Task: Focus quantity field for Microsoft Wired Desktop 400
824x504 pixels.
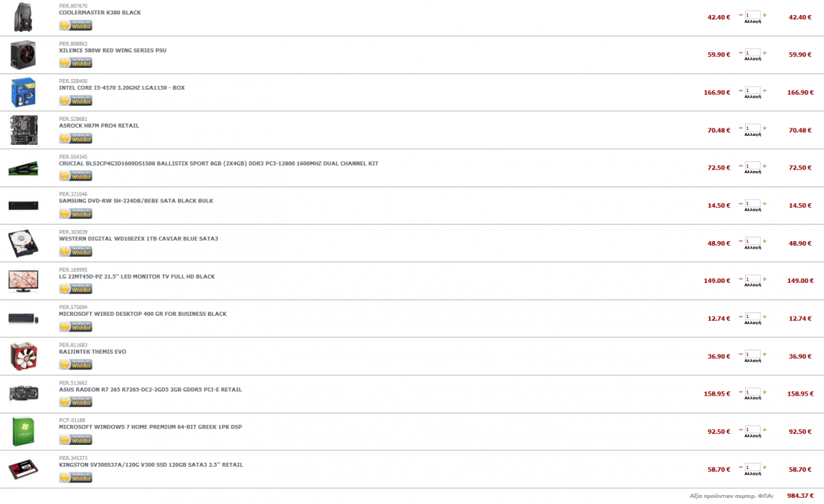Action: click(x=753, y=317)
